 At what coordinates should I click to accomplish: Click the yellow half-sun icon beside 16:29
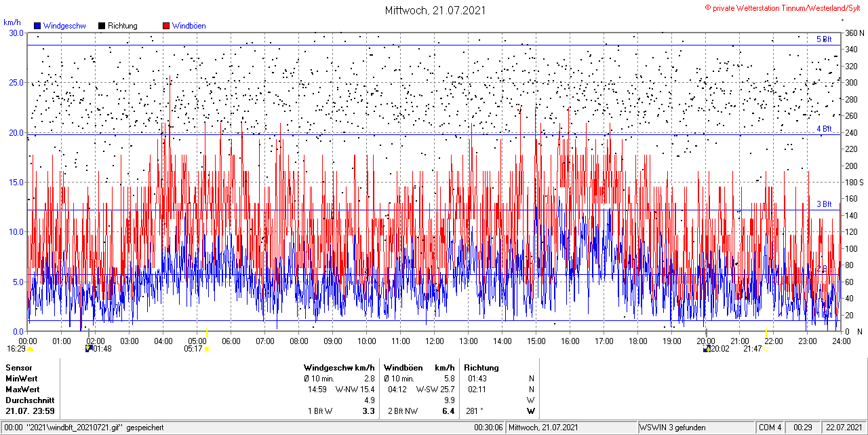31,349
